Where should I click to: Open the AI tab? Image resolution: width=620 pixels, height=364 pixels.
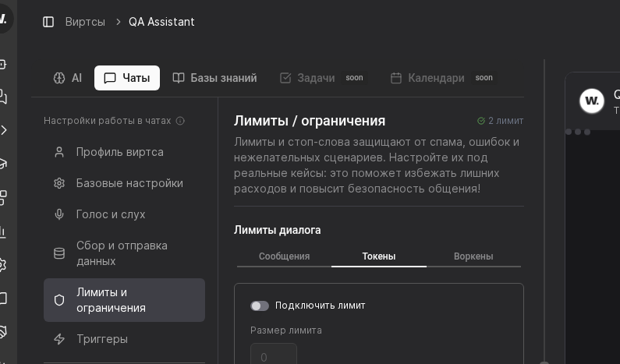[x=68, y=78]
